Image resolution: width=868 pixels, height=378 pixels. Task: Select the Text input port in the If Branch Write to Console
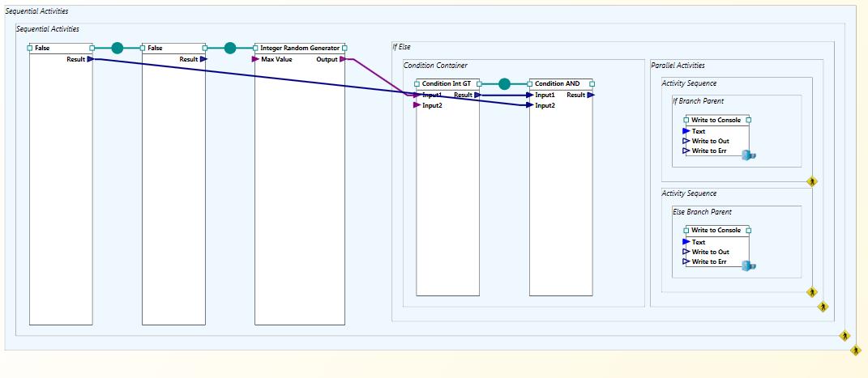click(x=686, y=131)
